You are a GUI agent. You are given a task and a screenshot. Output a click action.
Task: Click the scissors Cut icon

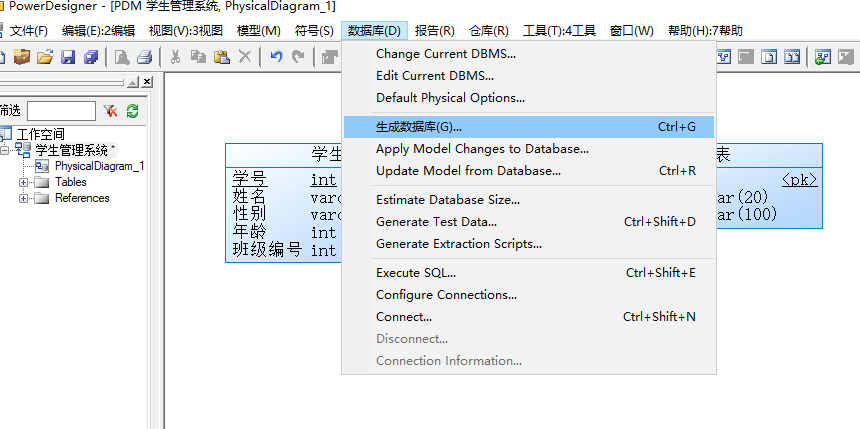tap(176, 57)
